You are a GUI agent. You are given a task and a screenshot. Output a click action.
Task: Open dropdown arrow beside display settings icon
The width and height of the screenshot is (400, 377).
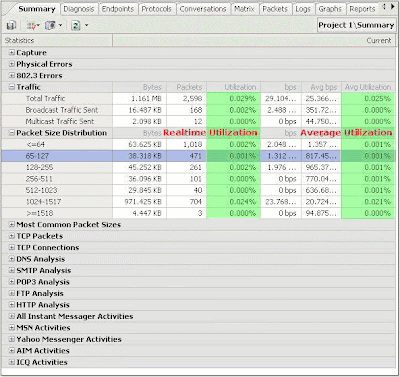point(60,25)
